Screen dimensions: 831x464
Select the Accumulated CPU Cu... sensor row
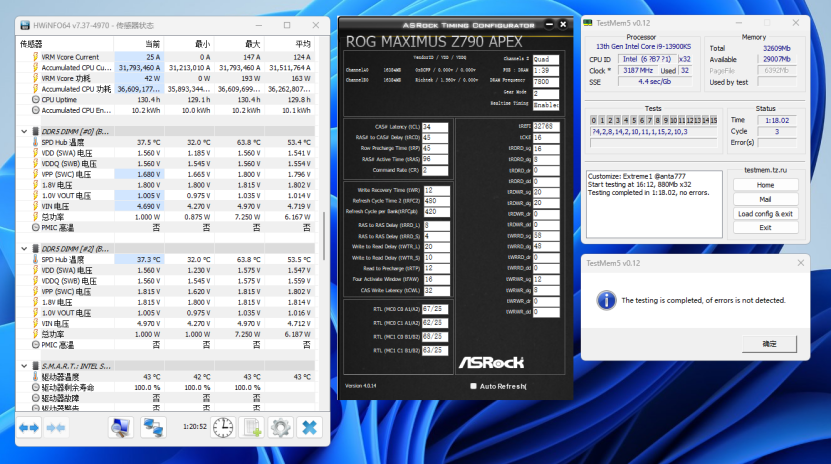click(165, 67)
